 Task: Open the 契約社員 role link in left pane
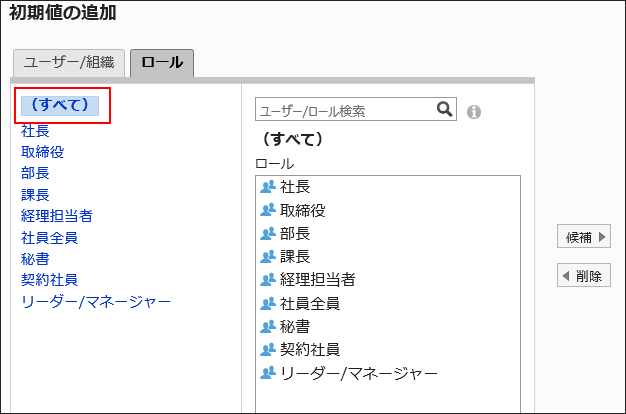coord(50,280)
